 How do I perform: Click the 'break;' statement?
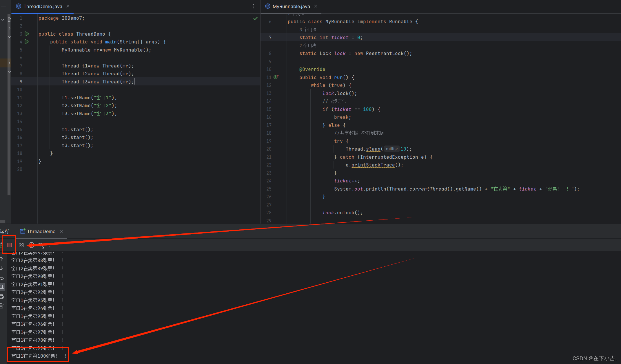343,117
